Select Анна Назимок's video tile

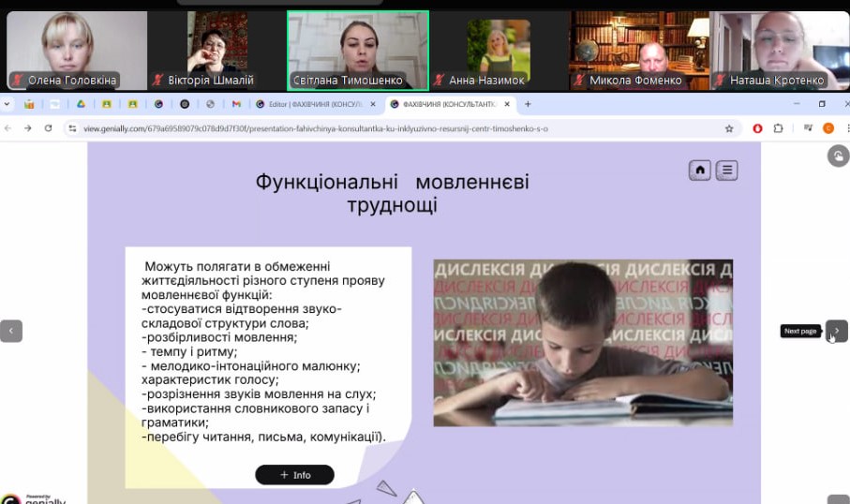pyautogui.click(x=499, y=51)
